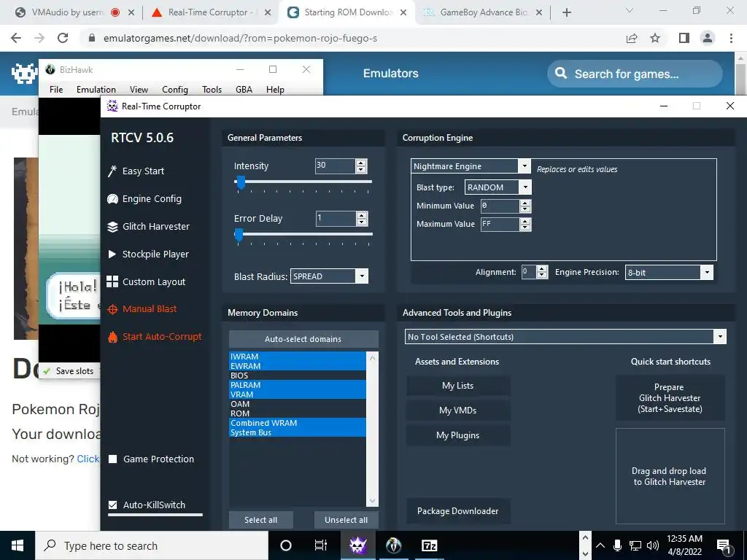Open Windows Start menu
The width and height of the screenshot is (747, 560).
click(18, 545)
